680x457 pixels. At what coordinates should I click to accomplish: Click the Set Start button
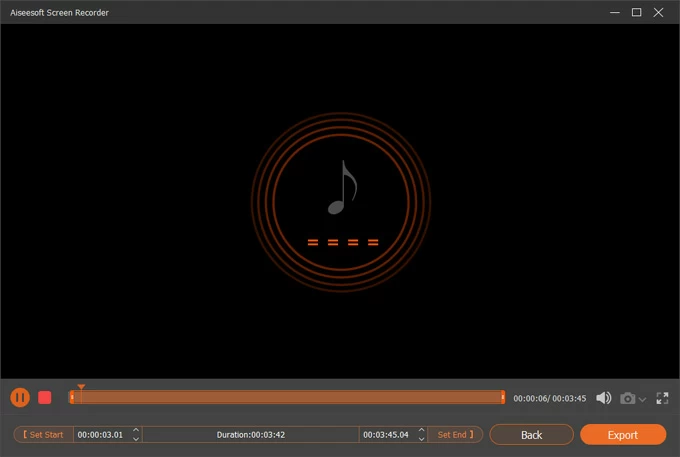[x=44, y=435]
